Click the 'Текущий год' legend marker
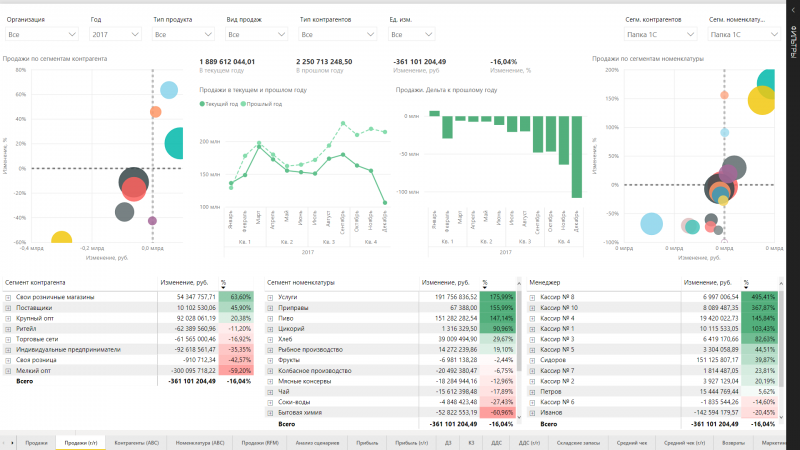Screen dimensions: 800x450 (x=202, y=104)
